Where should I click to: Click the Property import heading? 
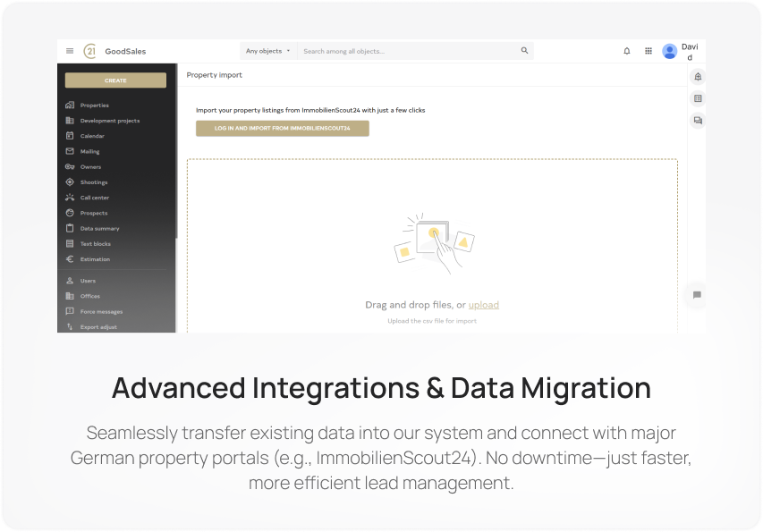[x=214, y=75]
